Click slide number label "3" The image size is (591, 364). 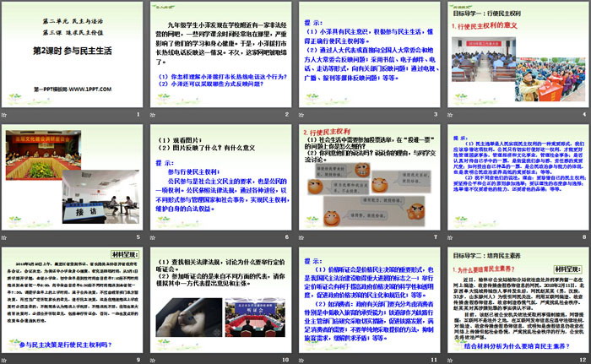pyautogui.click(x=436, y=114)
